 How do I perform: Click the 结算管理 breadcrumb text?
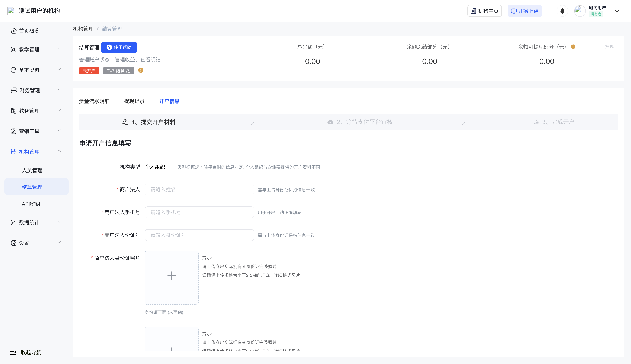click(112, 29)
